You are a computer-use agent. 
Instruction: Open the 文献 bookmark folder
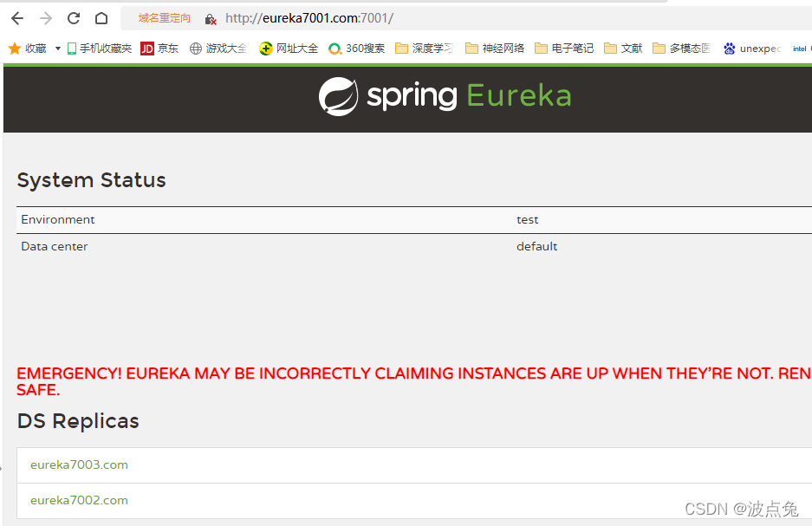tap(623, 49)
